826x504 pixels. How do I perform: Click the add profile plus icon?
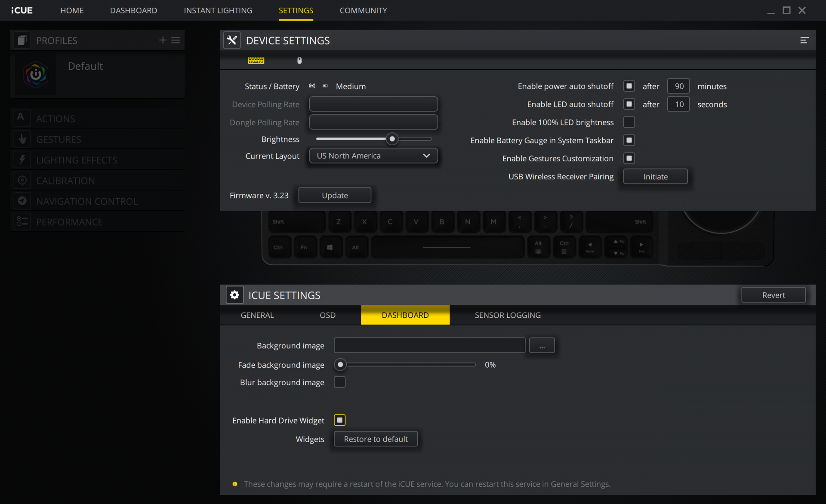(163, 40)
